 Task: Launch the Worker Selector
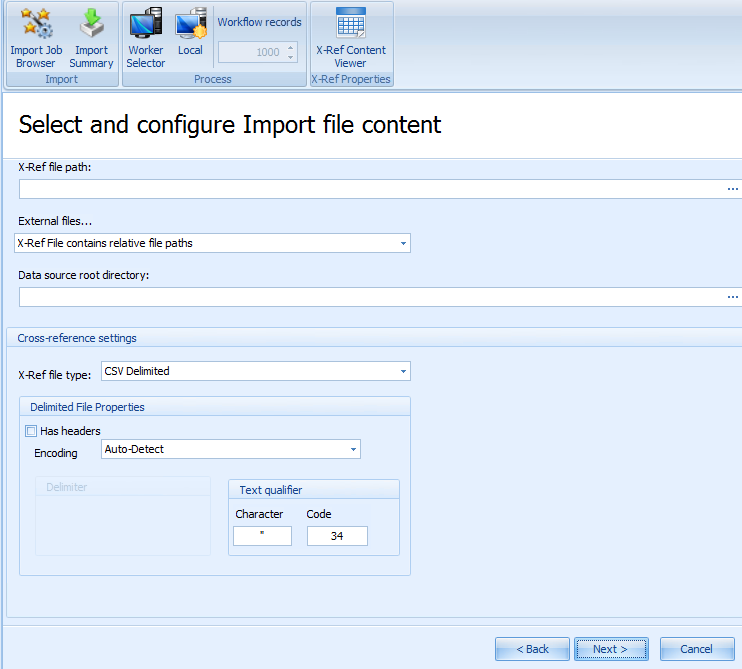[x=145, y=38]
